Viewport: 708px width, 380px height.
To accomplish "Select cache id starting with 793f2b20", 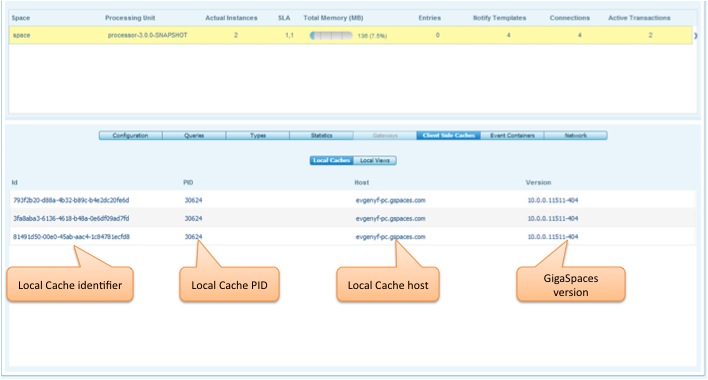I will 71,200.
